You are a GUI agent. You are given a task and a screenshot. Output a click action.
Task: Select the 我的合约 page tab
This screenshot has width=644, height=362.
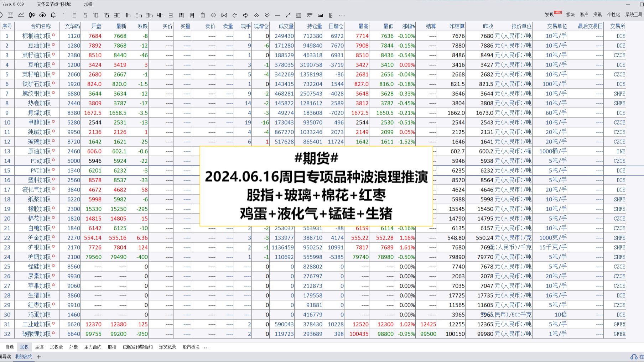click(24, 357)
